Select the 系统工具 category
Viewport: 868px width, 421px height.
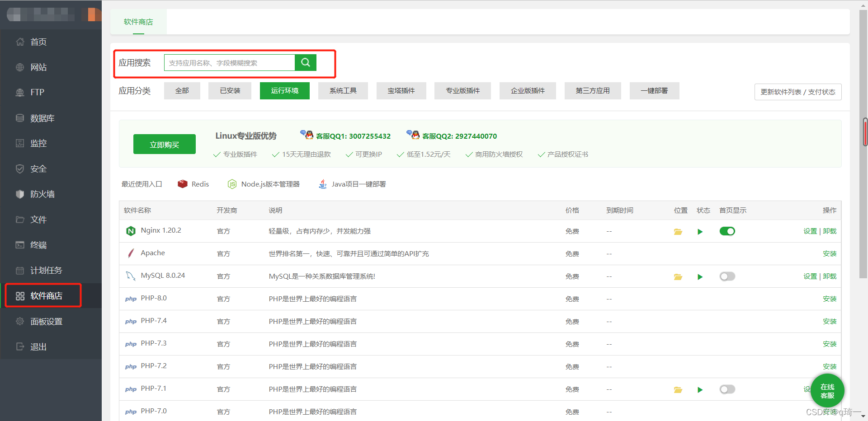(343, 91)
